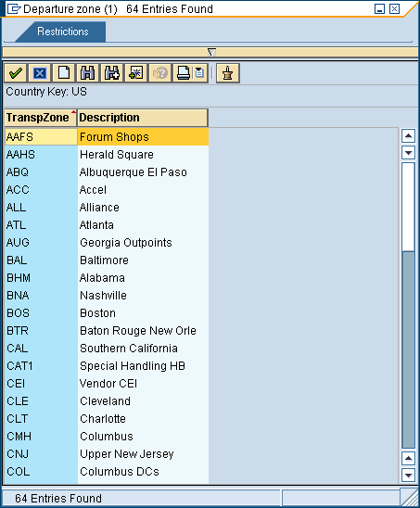Expand the restrictions bar triangle

pyautogui.click(x=211, y=52)
